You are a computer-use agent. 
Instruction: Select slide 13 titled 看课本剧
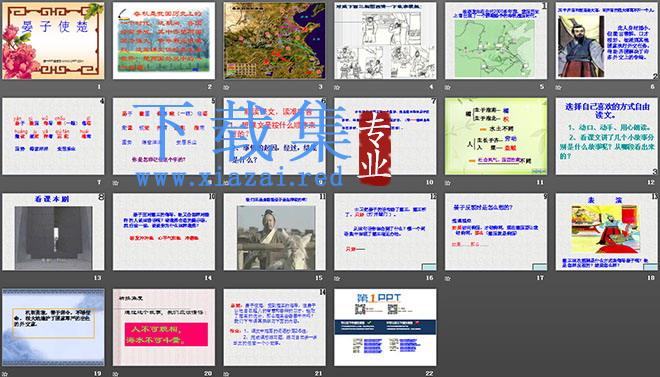[53, 232]
